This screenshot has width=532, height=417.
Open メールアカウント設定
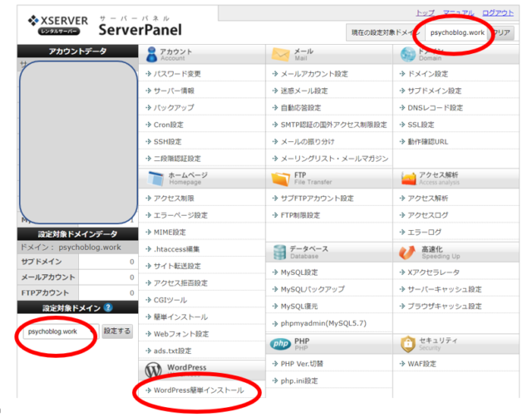(x=314, y=74)
